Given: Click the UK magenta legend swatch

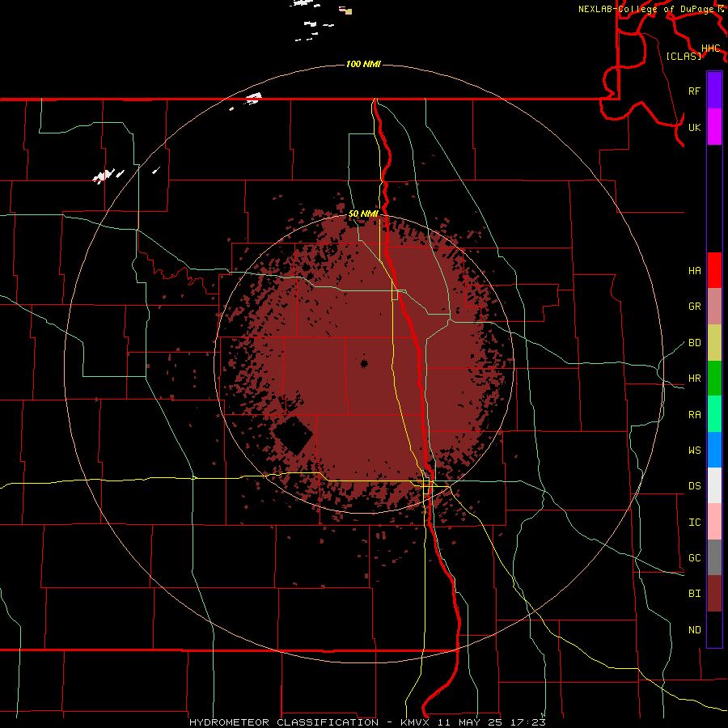Looking at the screenshot, I should 714,127.
